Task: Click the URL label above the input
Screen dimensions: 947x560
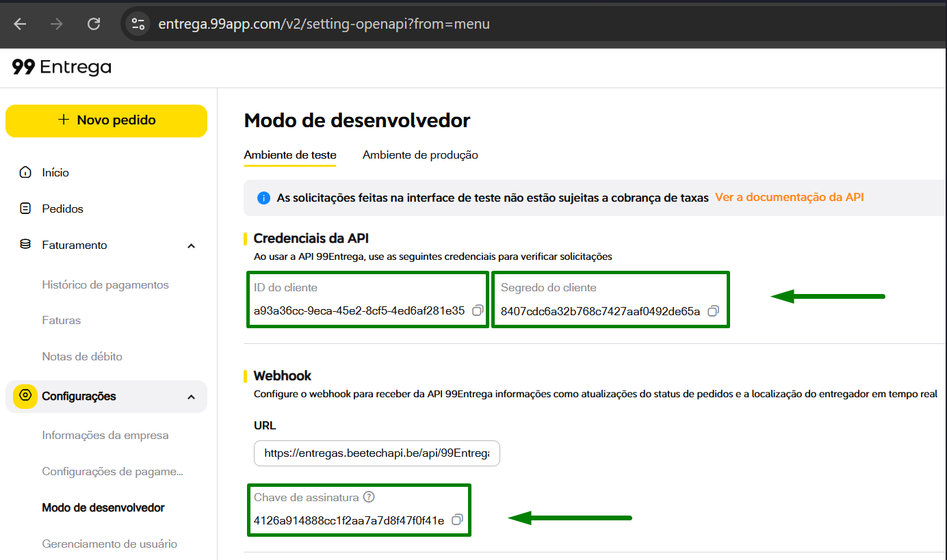Action: pyautogui.click(x=265, y=425)
